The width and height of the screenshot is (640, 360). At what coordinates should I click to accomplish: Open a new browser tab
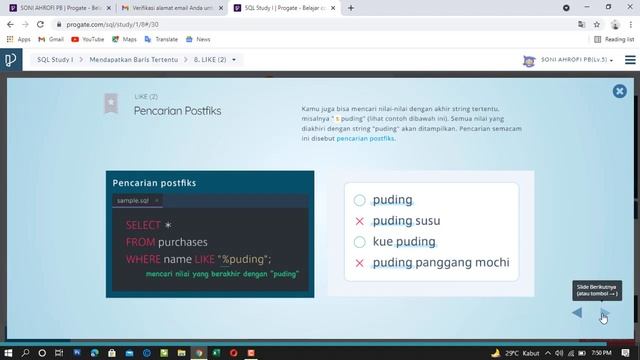click(351, 8)
